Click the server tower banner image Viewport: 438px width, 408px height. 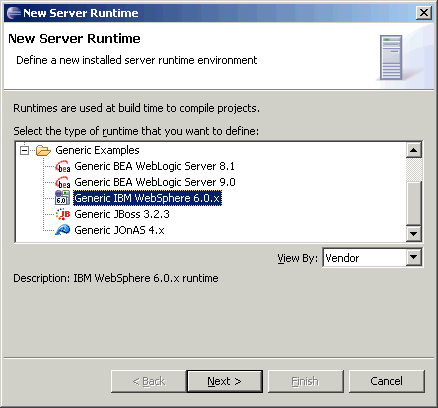pos(391,57)
